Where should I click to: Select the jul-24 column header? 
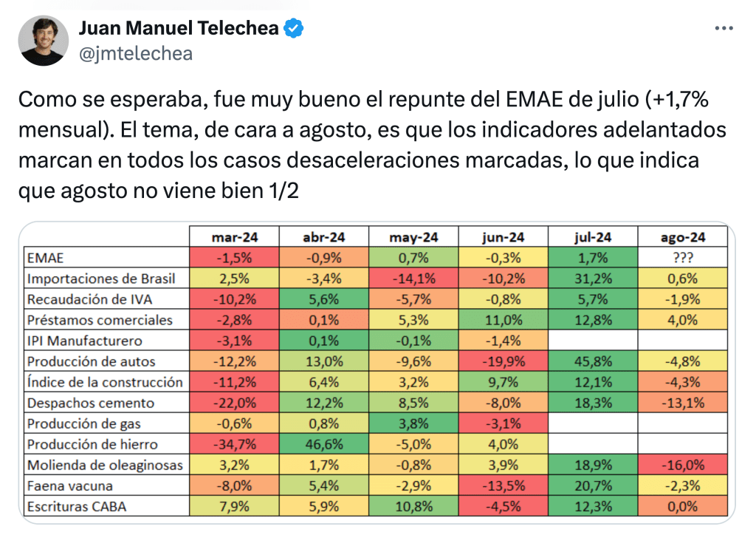pyautogui.click(x=593, y=237)
